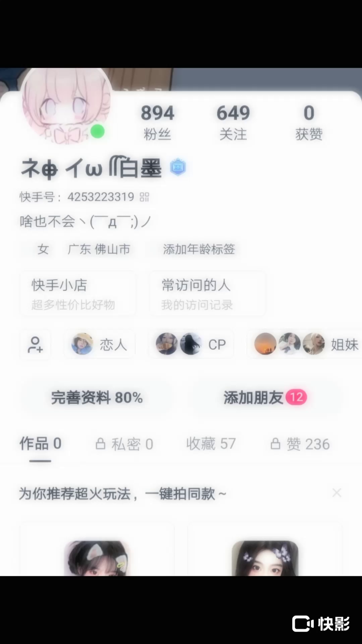
Task: Click the add-relationship person icon
Action: point(35,344)
